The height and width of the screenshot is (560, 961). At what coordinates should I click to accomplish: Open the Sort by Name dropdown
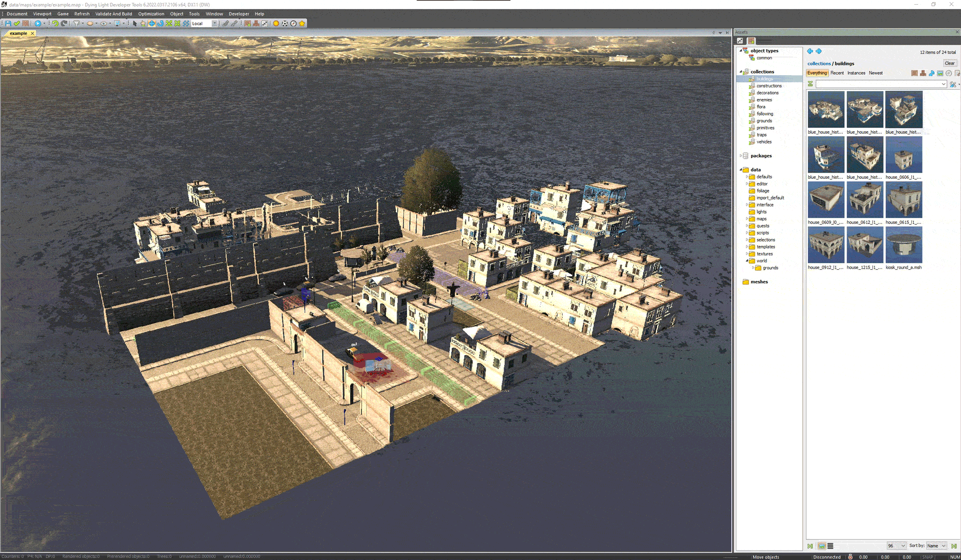click(x=937, y=546)
